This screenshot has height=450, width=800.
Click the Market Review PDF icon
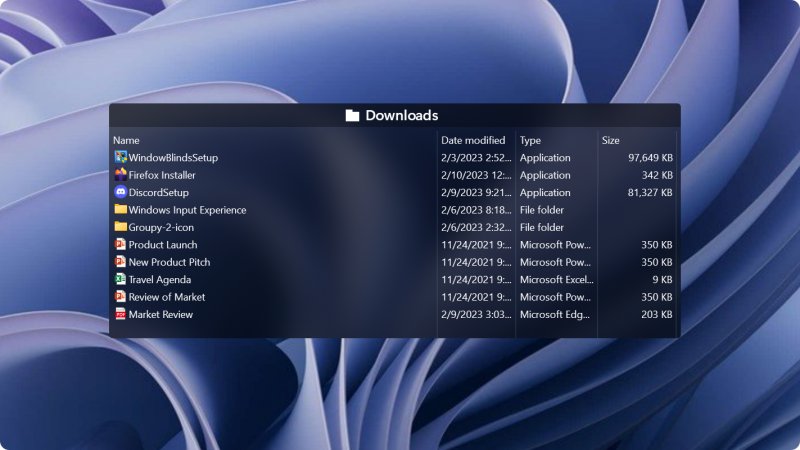pos(120,315)
